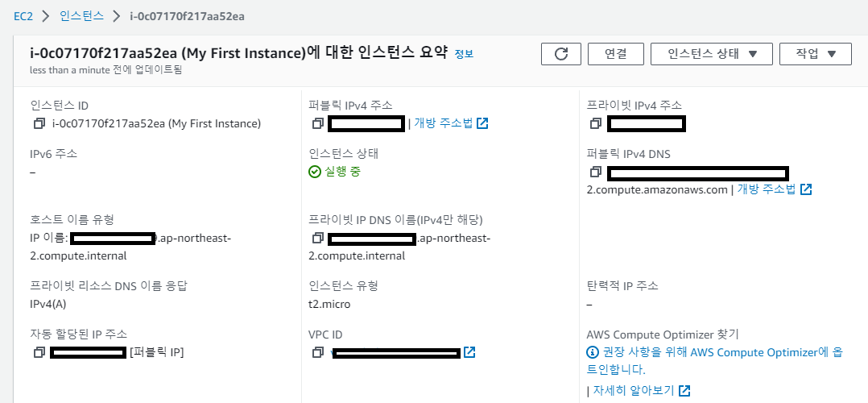Expand the 인스턴스 상태 dropdown

(711, 54)
